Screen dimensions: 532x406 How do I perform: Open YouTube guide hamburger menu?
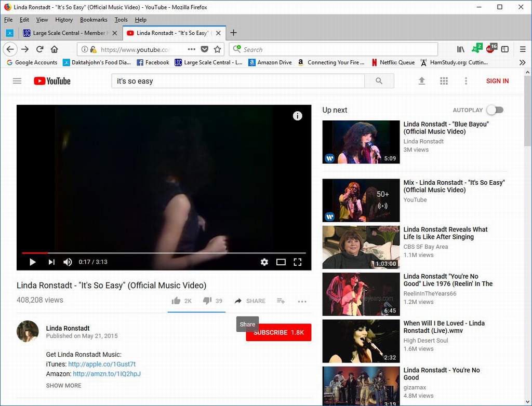point(17,81)
